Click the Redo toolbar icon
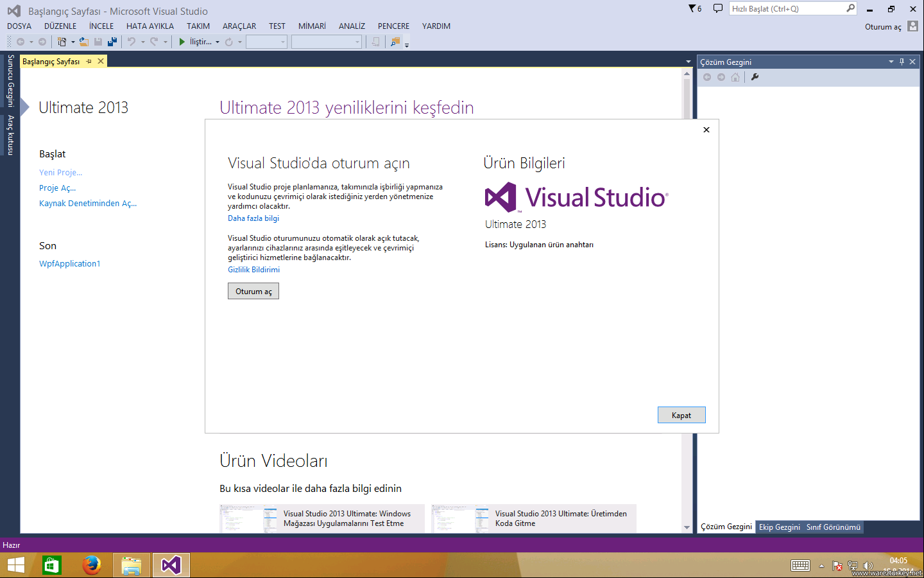Viewport: 924px width, 578px height. 153,42
